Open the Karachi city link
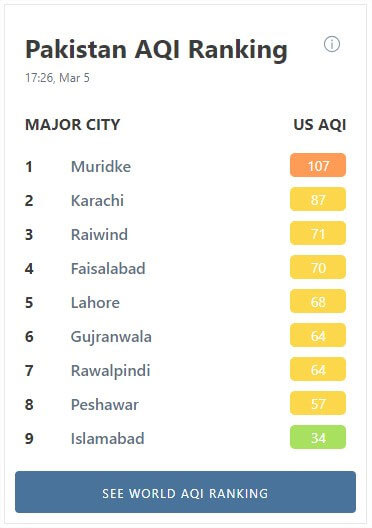The height and width of the screenshot is (528, 372). click(97, 200)
